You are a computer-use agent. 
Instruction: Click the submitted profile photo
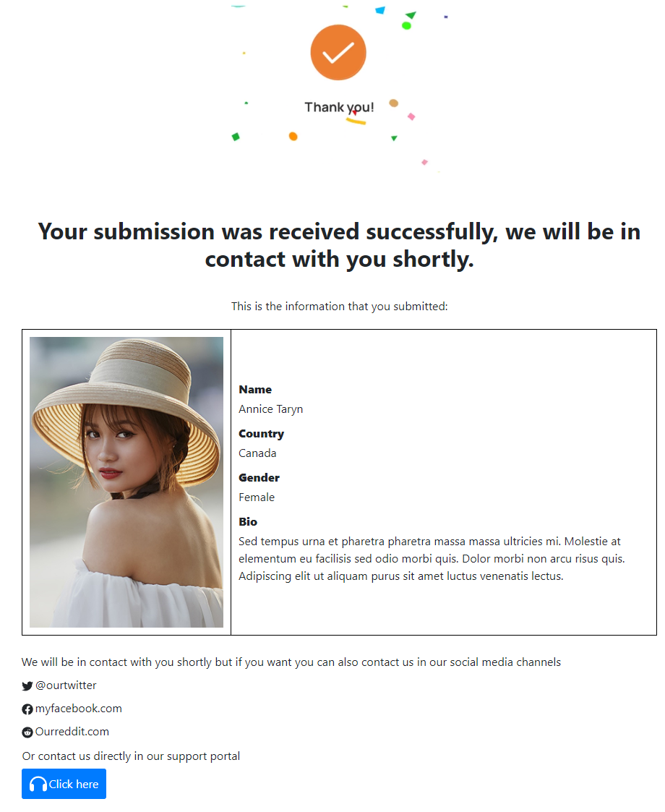coord(126,482)
